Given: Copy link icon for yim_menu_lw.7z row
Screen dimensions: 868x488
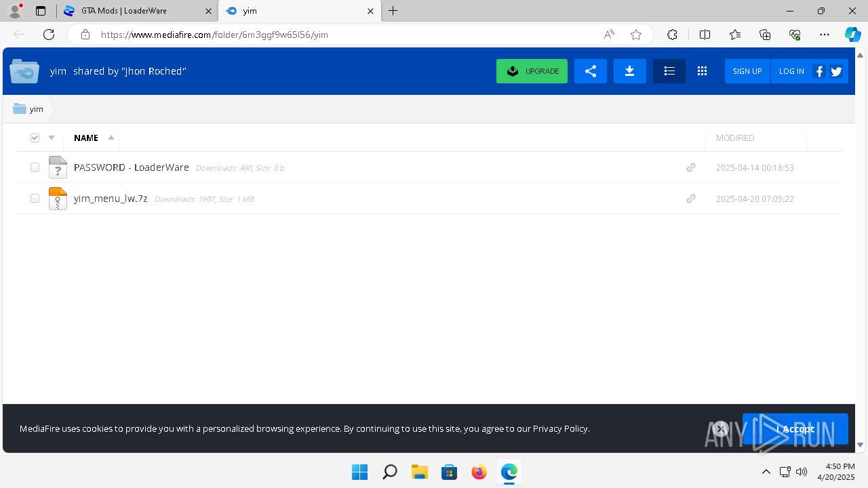Looking at the screenshot, I should pyautogui.click(x=691, y=199).
